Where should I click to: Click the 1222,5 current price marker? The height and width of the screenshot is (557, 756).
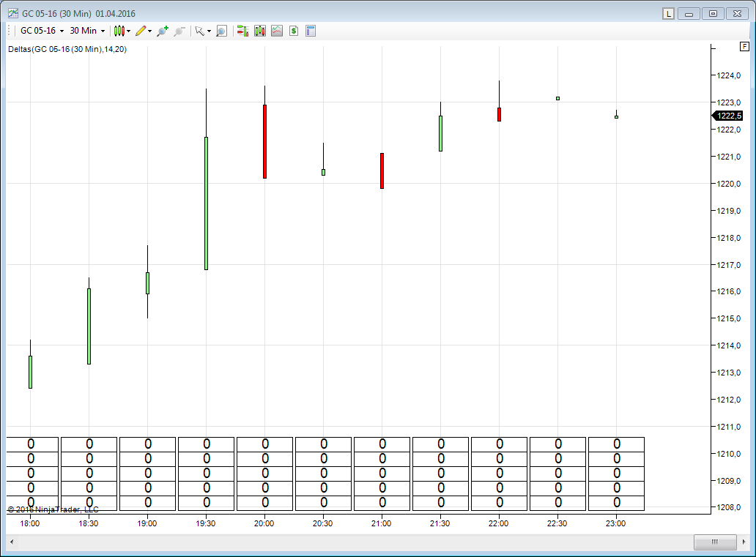728,116
